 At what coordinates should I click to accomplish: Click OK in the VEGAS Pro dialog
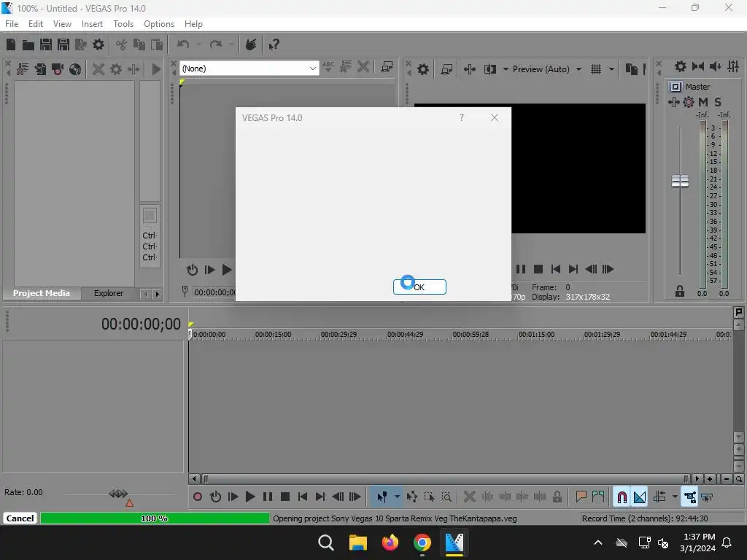[x=419, y=287]
